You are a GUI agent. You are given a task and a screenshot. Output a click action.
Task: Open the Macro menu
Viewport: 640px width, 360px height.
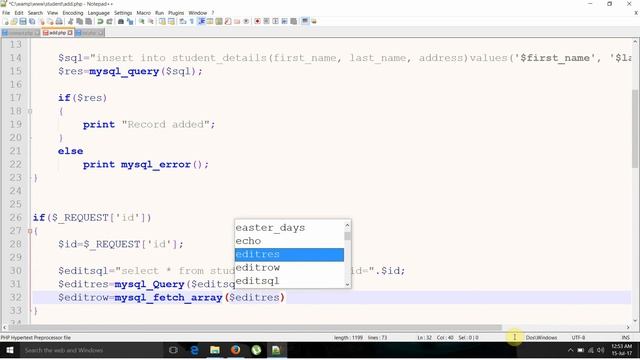click(x=143, y=13)
